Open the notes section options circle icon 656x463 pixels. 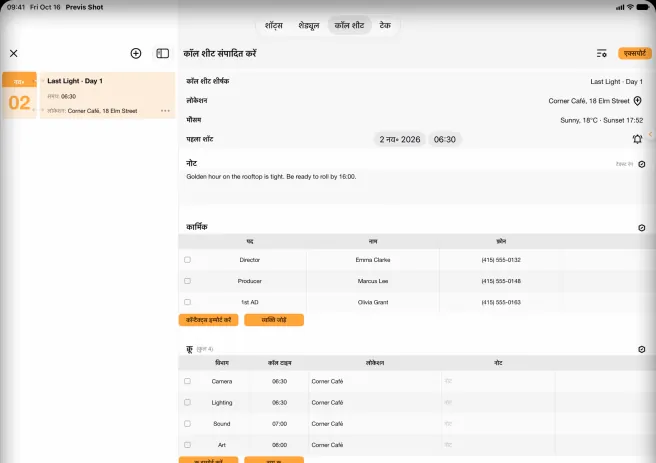pos(642,164)
